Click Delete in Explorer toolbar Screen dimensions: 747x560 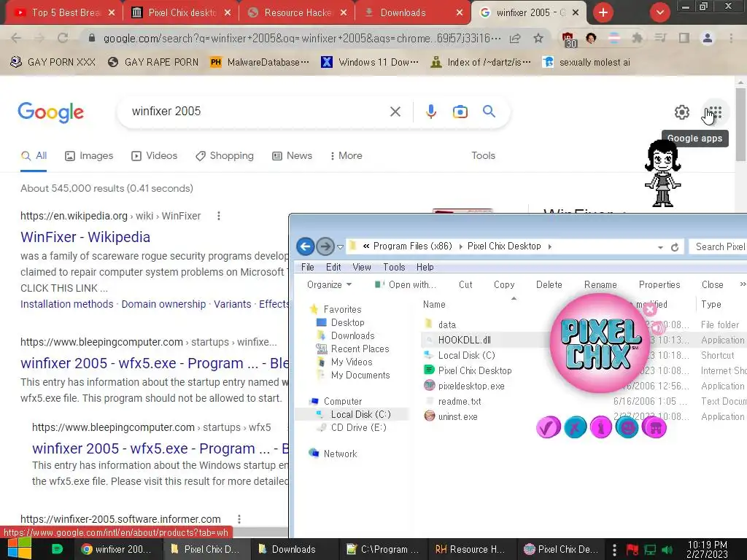549,285
